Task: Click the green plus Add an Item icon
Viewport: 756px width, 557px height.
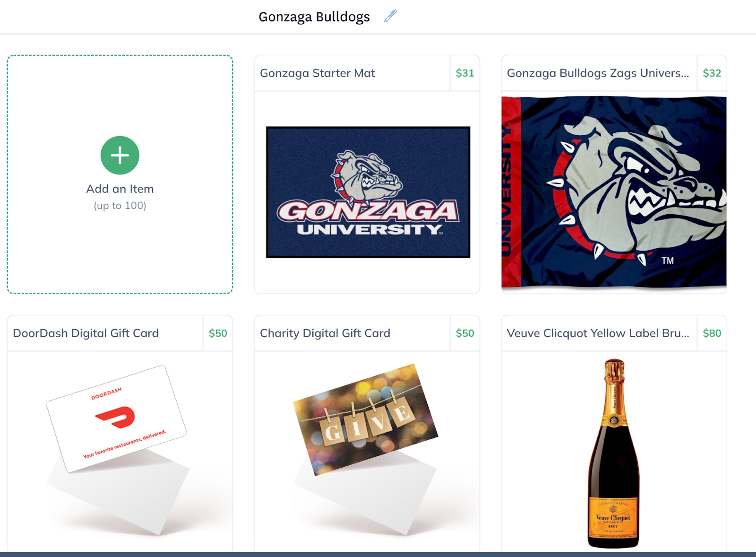Action: [120, 155]
